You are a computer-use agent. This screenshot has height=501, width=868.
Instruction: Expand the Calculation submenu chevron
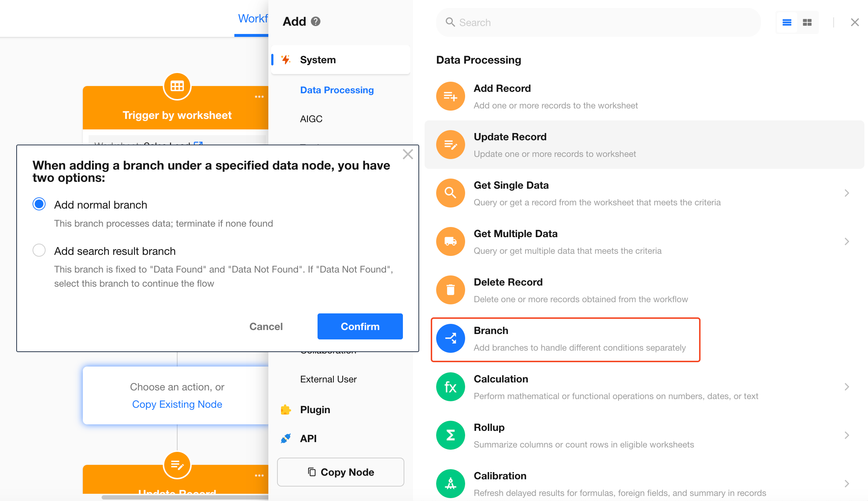pyautogui.click(x=847, y=387)
